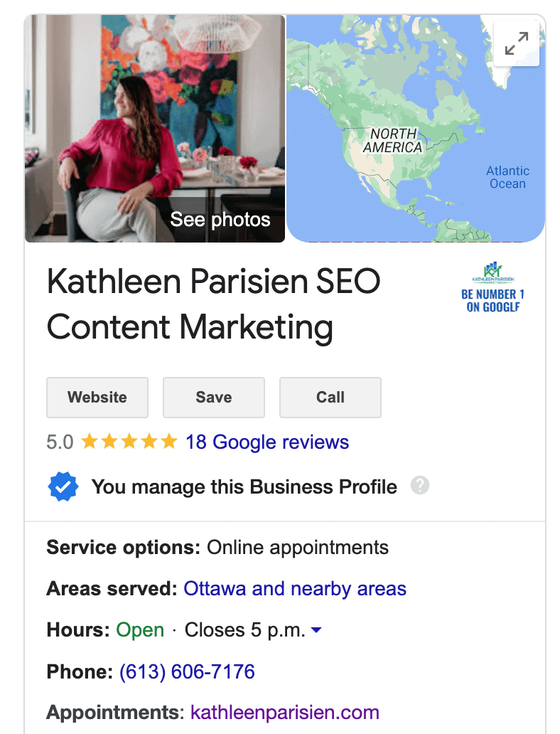Open the kathleenparisien.com appointments link
560x734 pixels.
pyautogui.click(x=284, y=713)
